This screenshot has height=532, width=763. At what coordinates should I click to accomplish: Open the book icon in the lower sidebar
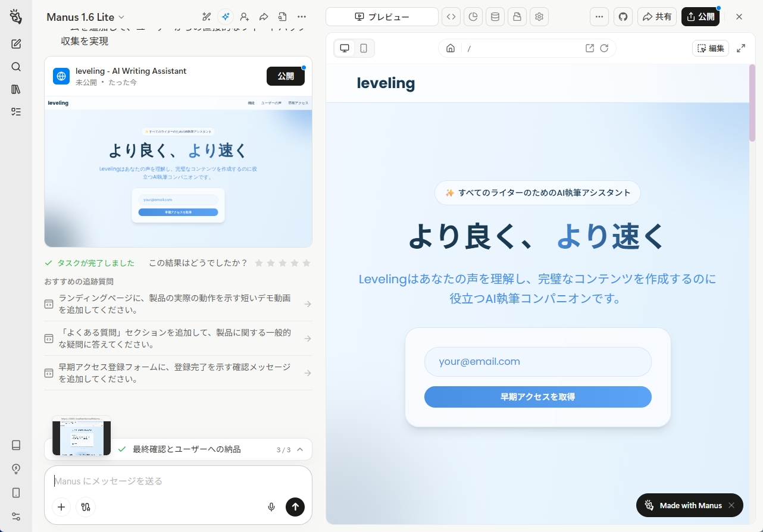(16, 445)
